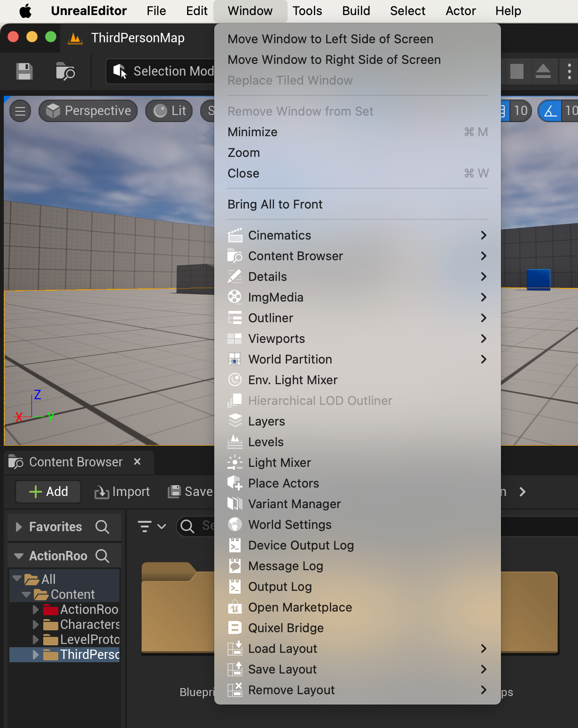
Task: Open the Lit view mode dropdown
Action: pos(169,111)
